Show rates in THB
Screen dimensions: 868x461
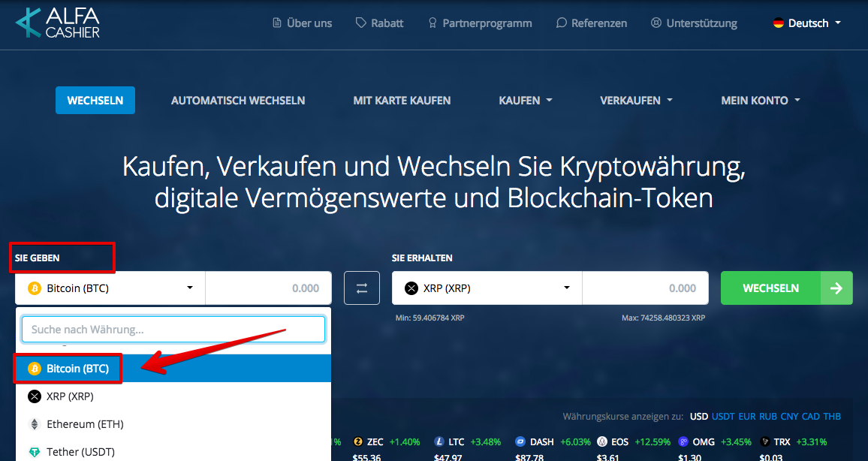832,416
